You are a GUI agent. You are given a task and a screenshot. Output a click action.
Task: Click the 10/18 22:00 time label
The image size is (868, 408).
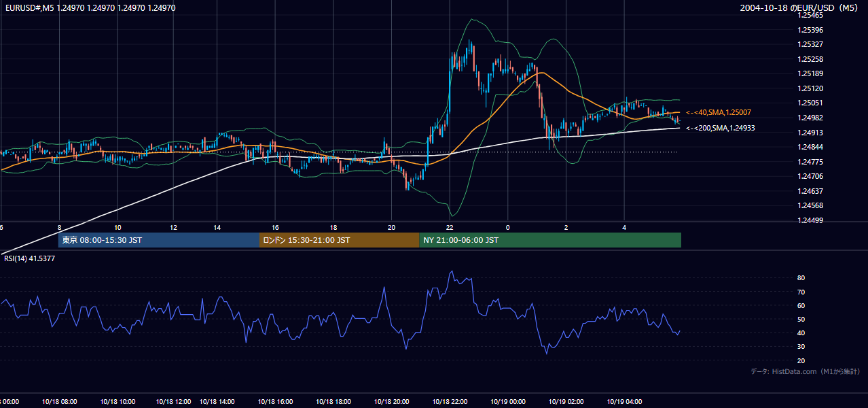[x=449, y=401]
